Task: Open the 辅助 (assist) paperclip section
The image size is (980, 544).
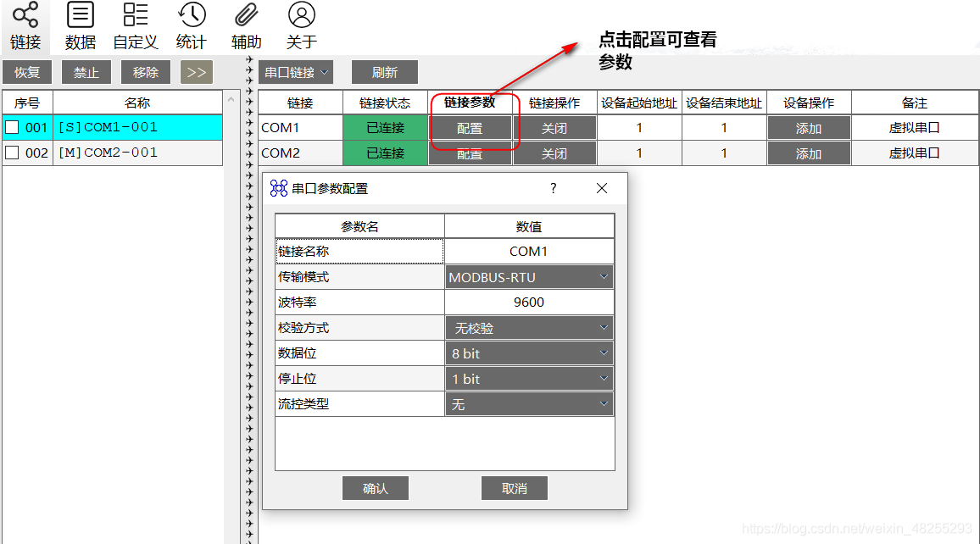Action: [246, 27]
